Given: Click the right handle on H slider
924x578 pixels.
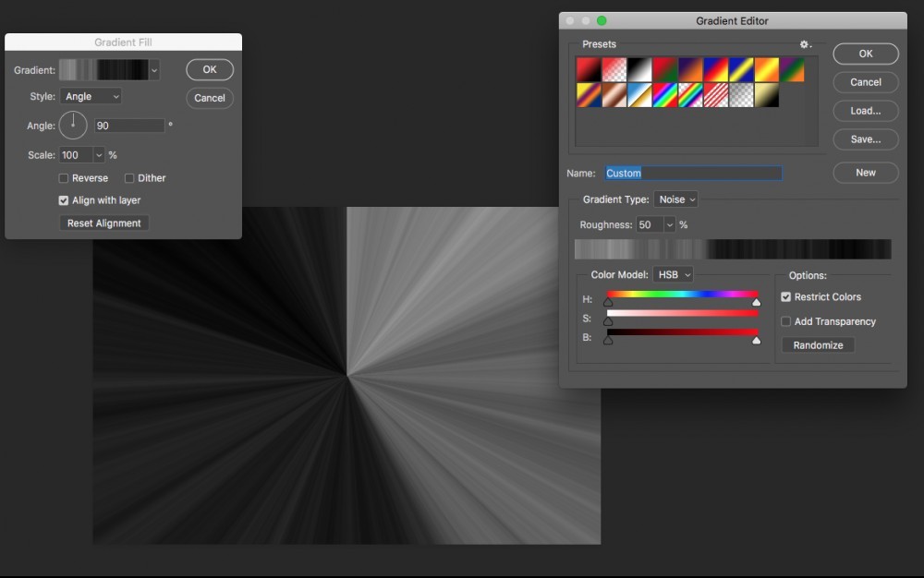Looking at the screenshot, I should click(756, 302).
